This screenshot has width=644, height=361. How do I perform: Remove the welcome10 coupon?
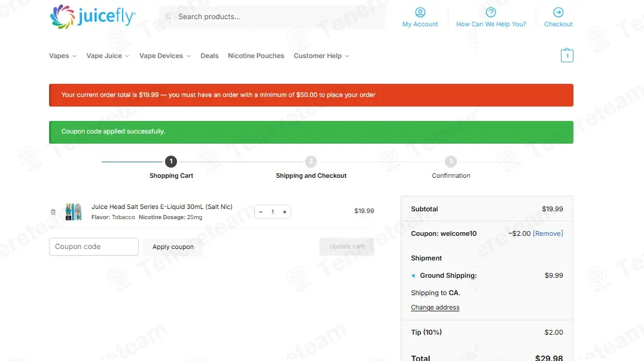(548, 233)
